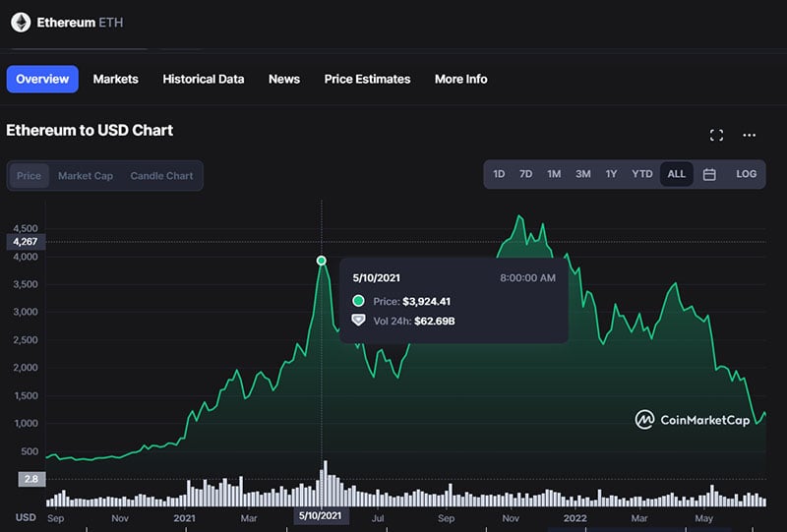Set the chart range to 1M
The width and height of the screenshot is (787, 532).
click(554, 174)
